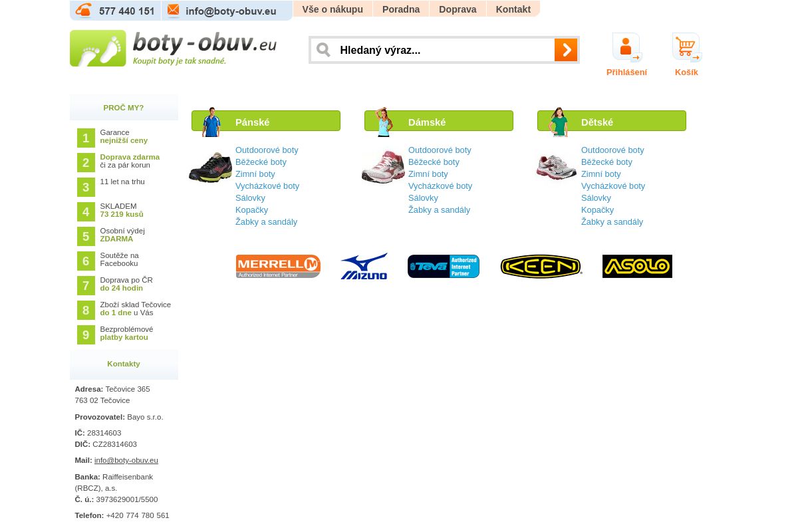Open the Poradna menu tab
Viewport: 798px width, 532px height.
click(x=401, y=9)
